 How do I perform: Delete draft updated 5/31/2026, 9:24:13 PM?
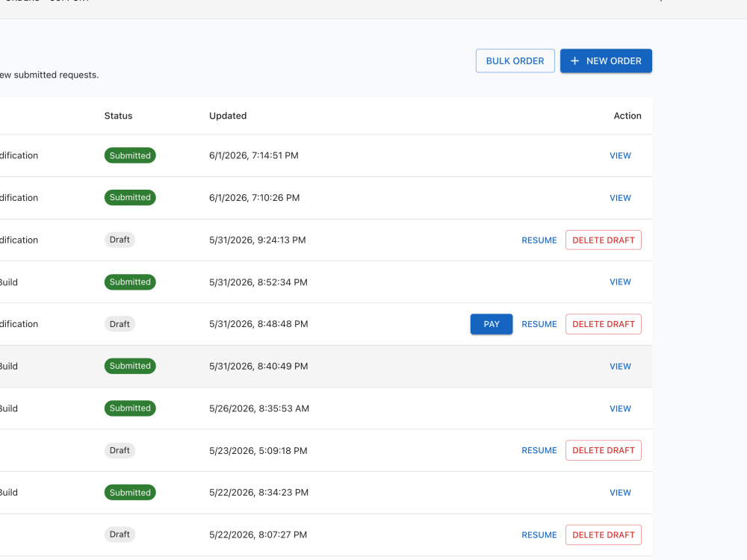coord(603,240)
